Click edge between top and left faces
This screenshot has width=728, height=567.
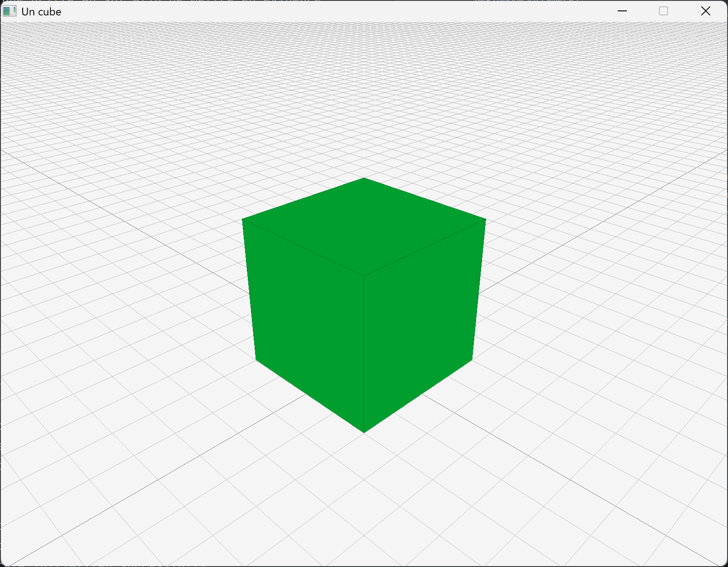point(303,247)
